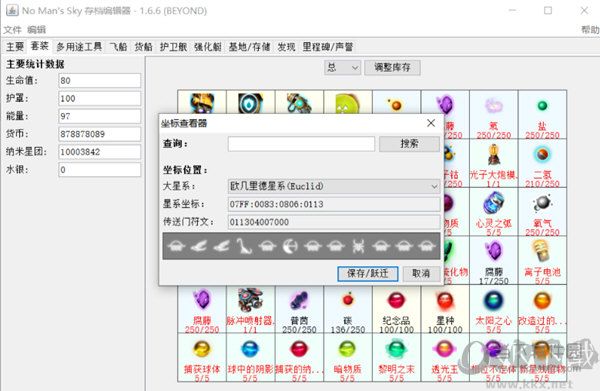
Task: Click the 水银 field showing 0
Action: pos(99,170)
